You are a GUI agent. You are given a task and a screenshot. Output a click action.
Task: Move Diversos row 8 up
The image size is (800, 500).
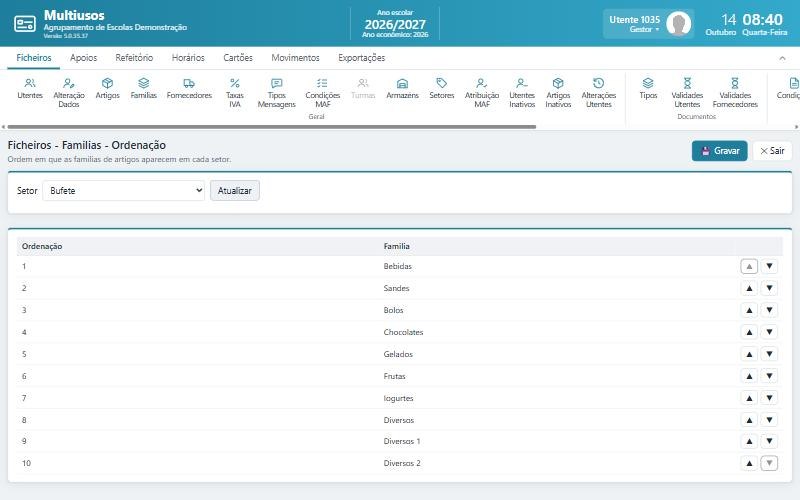point(749,420)
